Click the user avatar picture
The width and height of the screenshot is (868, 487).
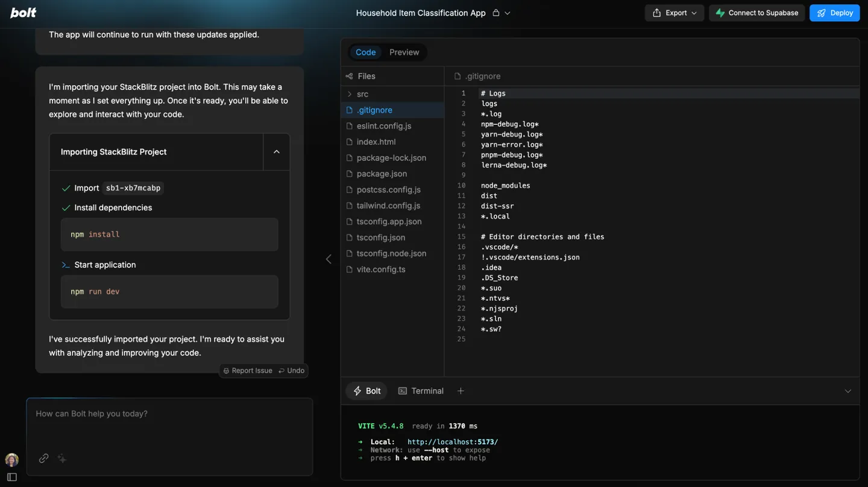12,460
